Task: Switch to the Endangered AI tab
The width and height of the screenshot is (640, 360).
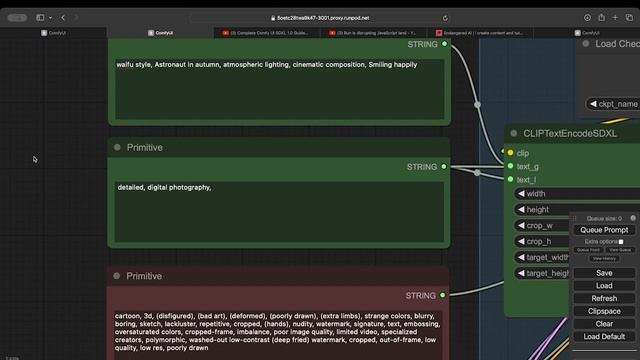Action: tap(480, 33)
